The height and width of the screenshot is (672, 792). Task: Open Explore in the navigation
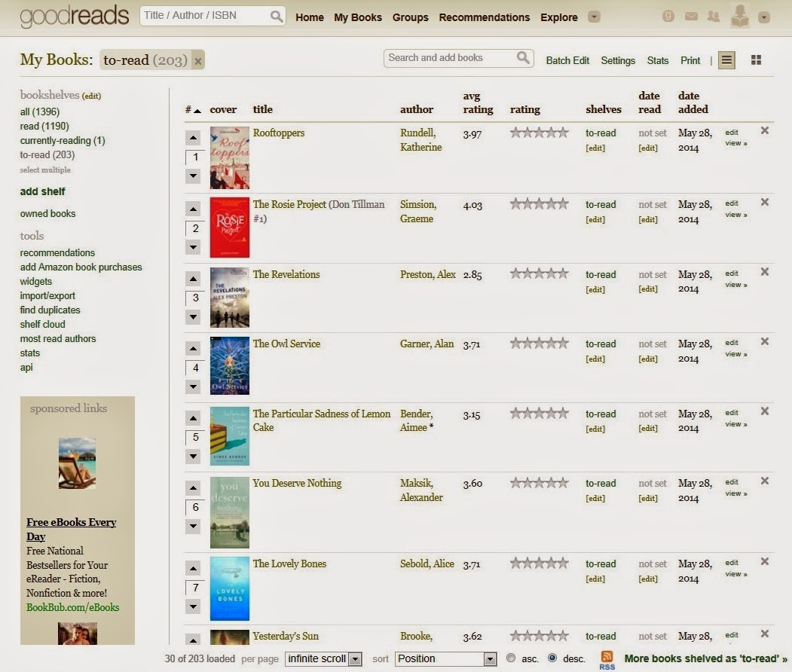coord(558,17)
